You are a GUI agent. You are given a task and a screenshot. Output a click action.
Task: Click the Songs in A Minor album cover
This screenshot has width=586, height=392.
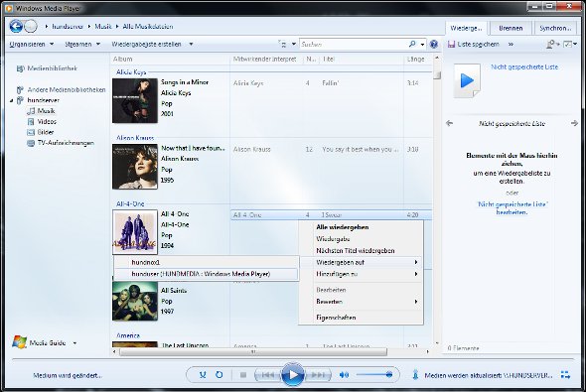point(135,100)
